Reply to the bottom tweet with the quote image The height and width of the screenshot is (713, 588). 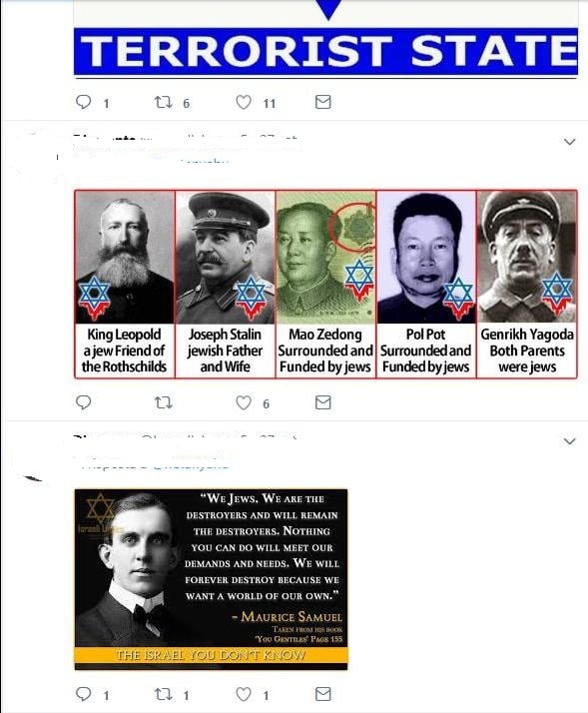[83, 694]
